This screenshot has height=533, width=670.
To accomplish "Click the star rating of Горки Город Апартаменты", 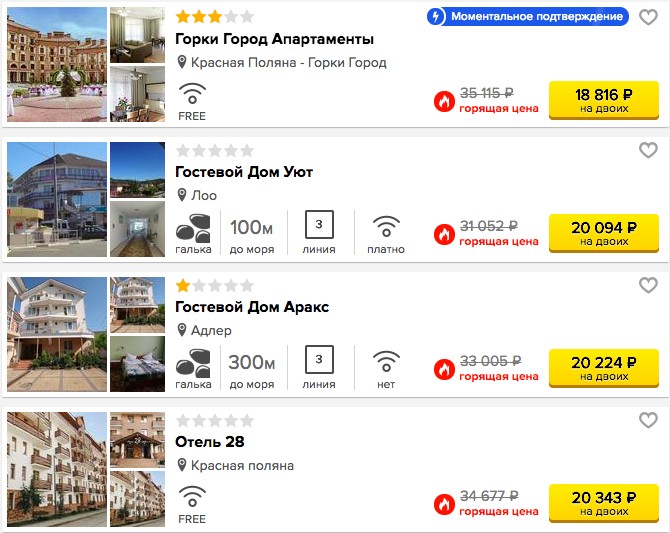I will click(215, 17).
